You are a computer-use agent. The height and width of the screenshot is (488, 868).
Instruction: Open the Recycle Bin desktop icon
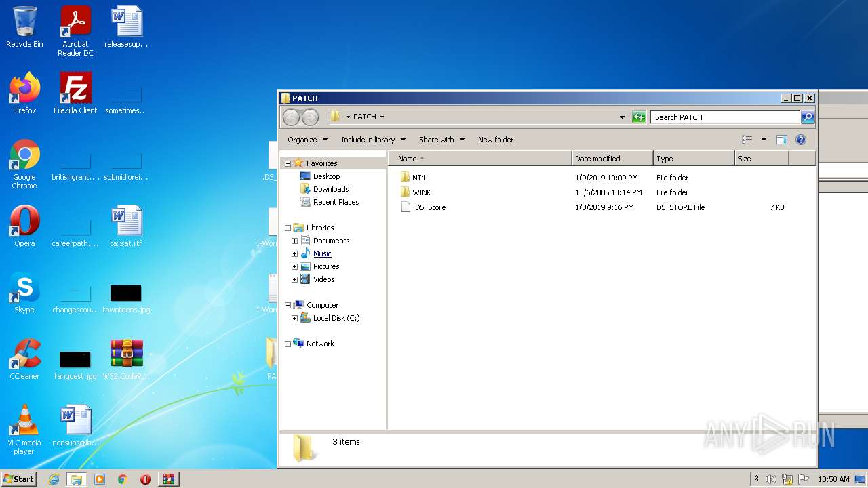pos(24,27)
